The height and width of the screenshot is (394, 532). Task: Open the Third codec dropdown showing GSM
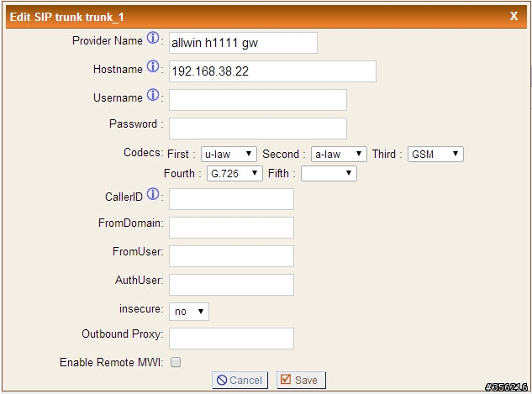pyautogui.click(x=435, y=154)
